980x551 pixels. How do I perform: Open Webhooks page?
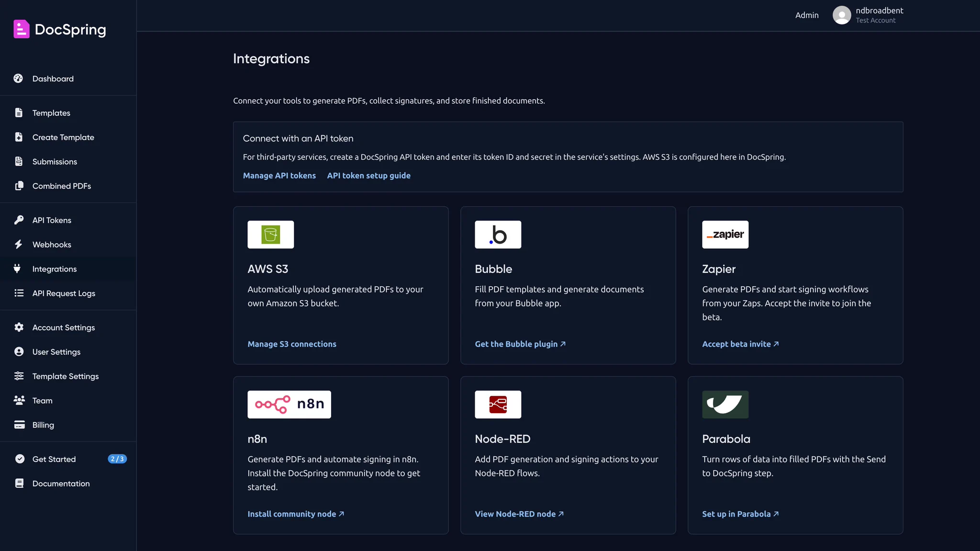68,244
